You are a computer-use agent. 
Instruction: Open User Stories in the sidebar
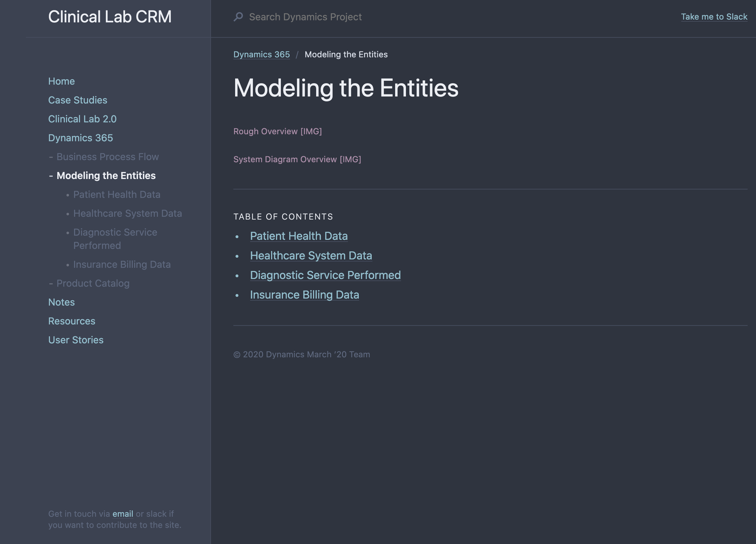point(76,340)
